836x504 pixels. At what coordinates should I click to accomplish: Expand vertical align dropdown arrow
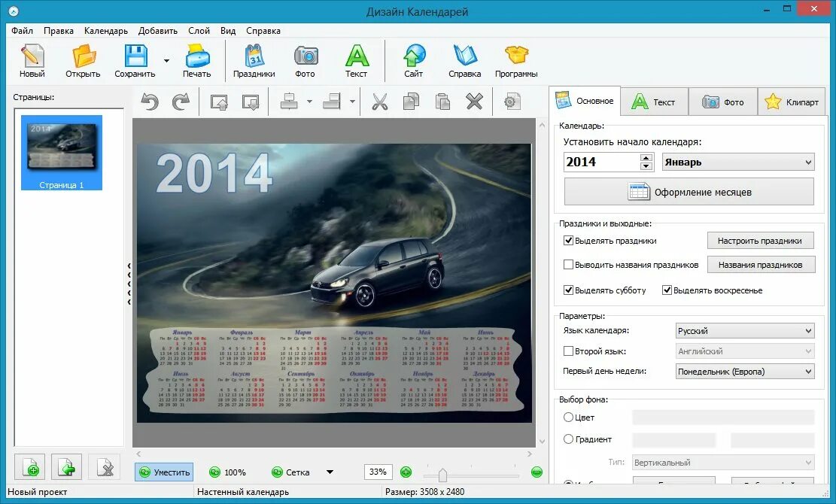pos(352,102)
